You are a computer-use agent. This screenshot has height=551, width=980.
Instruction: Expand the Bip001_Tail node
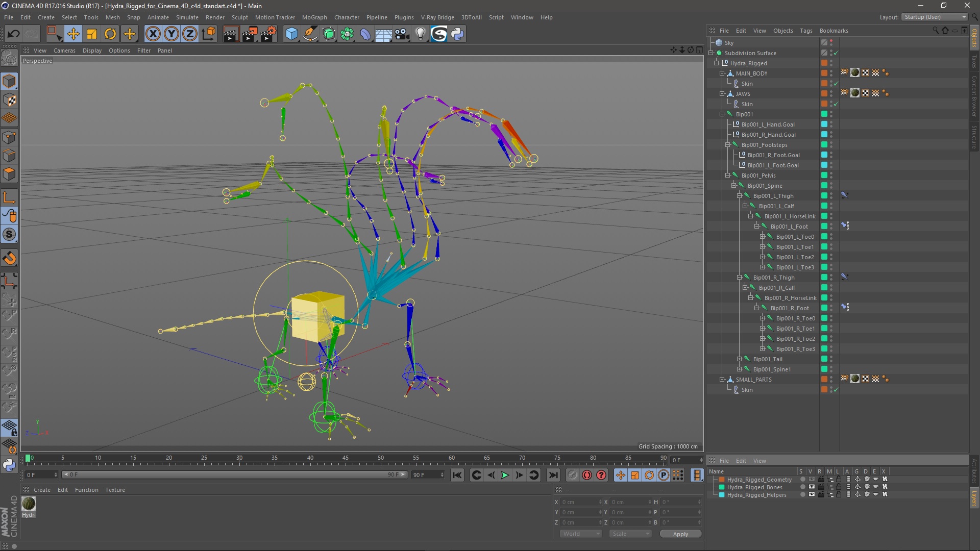(x=739, y=359)
